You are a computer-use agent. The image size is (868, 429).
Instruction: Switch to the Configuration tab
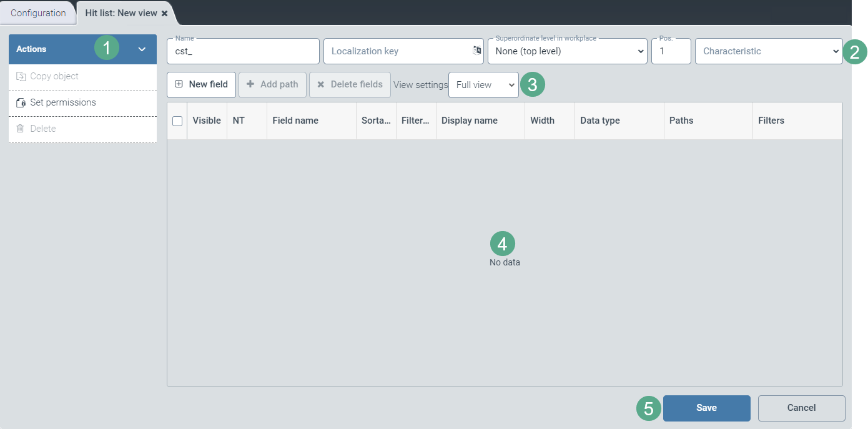[38, 13]
